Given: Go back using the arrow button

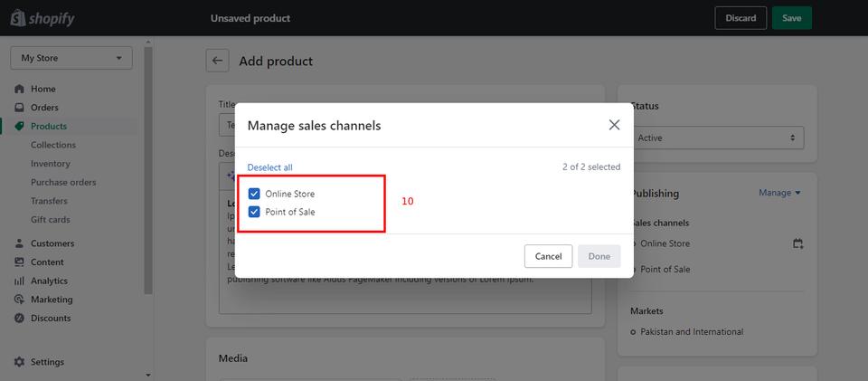Looking at the screenshot, I should point(218,61).
